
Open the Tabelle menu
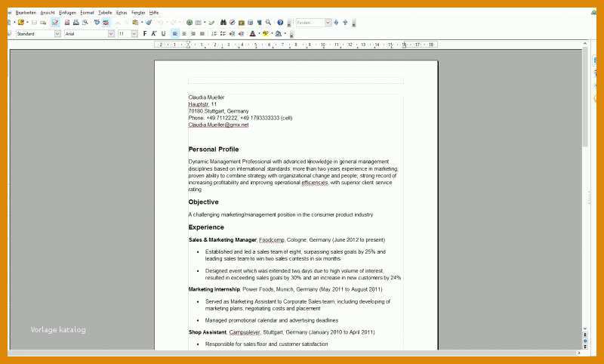pyautogui.click(x=105, y=13)
